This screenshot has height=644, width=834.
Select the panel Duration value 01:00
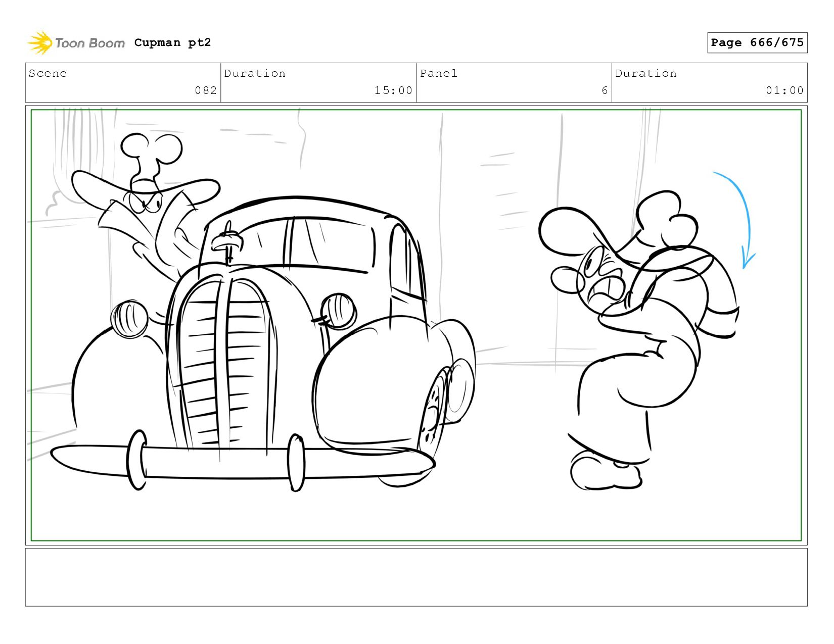(x=784, y=90)
